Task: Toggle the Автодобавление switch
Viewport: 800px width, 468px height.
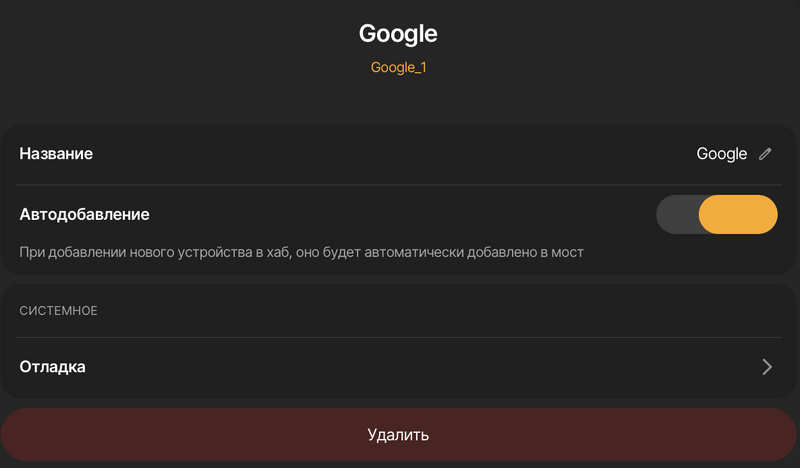Action: click(716, 214)
